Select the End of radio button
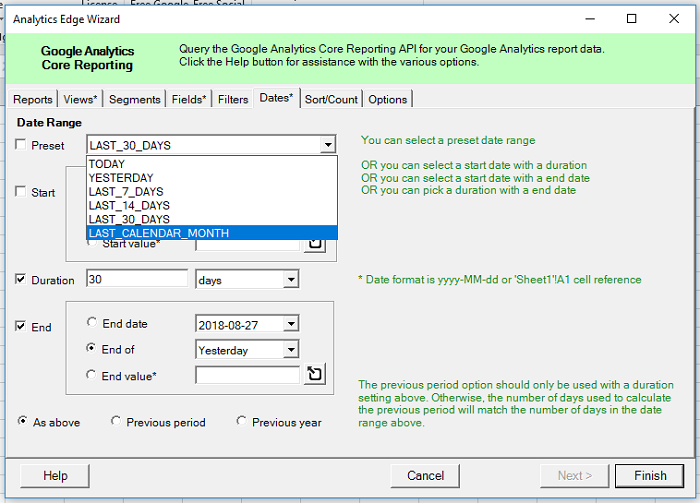 [91, 348]
